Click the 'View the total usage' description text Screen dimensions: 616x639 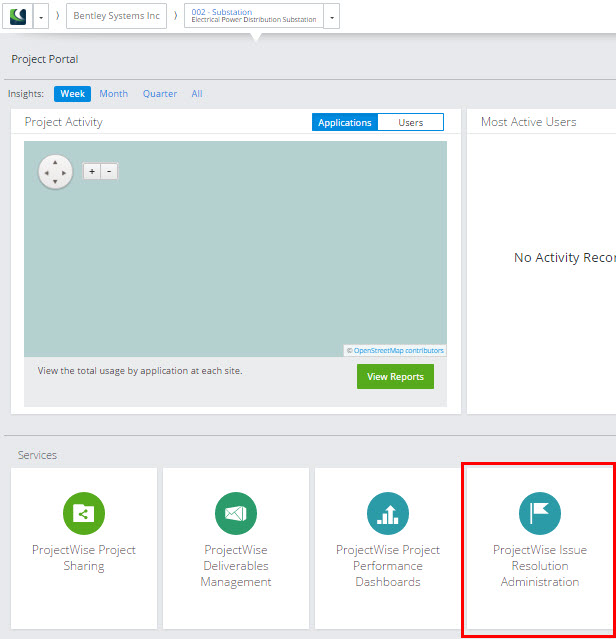pyautogui.click(x=140, y=371)
